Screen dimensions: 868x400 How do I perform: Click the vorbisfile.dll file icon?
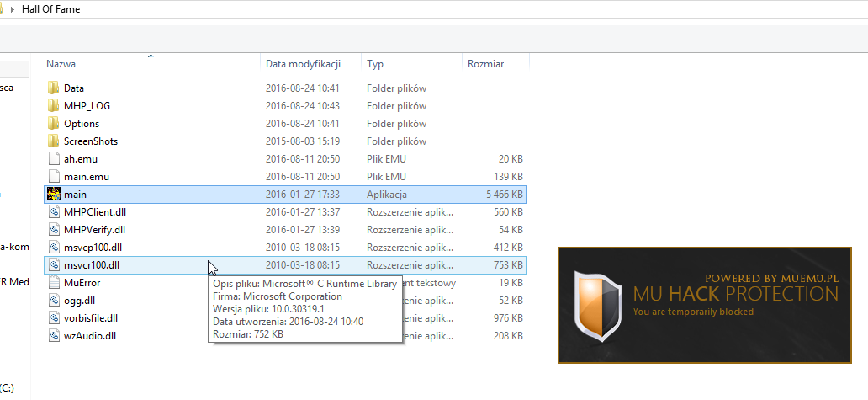pos(53,318)
